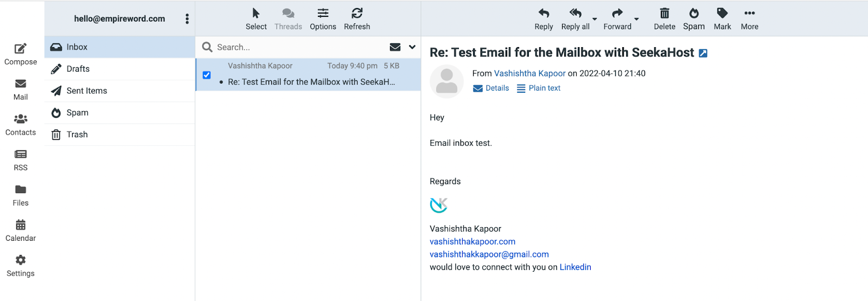Screen dimensions: 868x301
Task: Open the Calendar sidebar icon
Action: pyautogui.click(x=21, y=225)
